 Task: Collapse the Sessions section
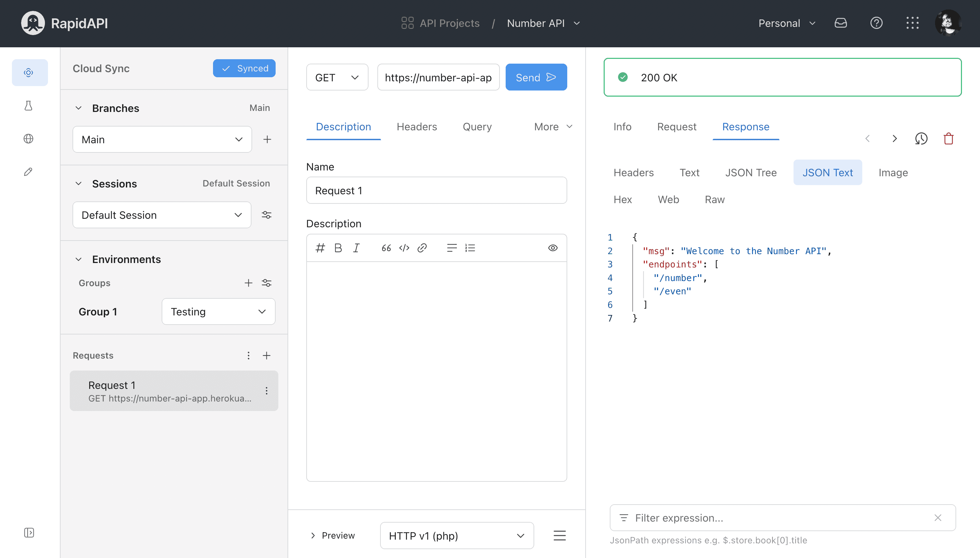point(79,184)
